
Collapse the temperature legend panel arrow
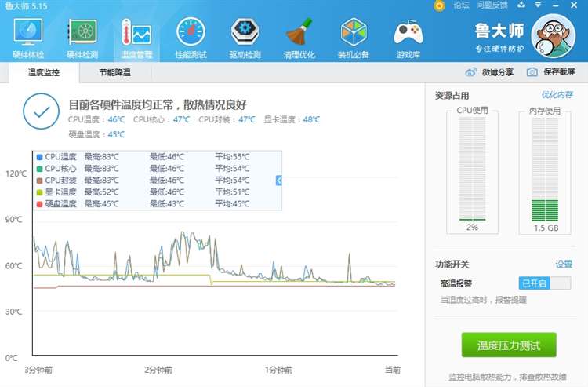278,181
